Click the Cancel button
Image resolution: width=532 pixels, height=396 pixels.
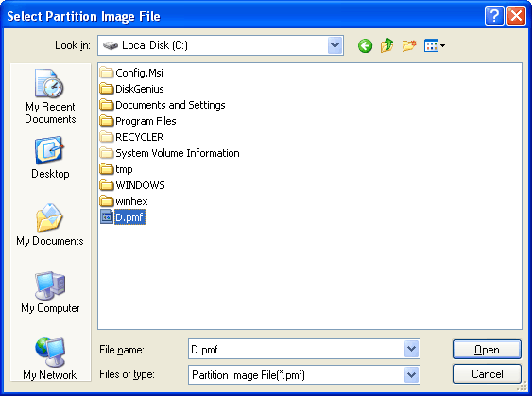487,374
